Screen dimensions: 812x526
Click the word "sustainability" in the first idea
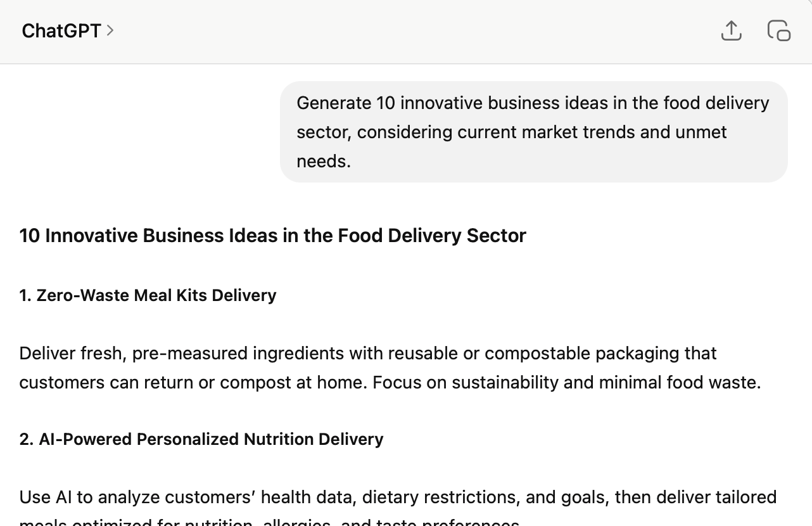(x=505, y=382)
